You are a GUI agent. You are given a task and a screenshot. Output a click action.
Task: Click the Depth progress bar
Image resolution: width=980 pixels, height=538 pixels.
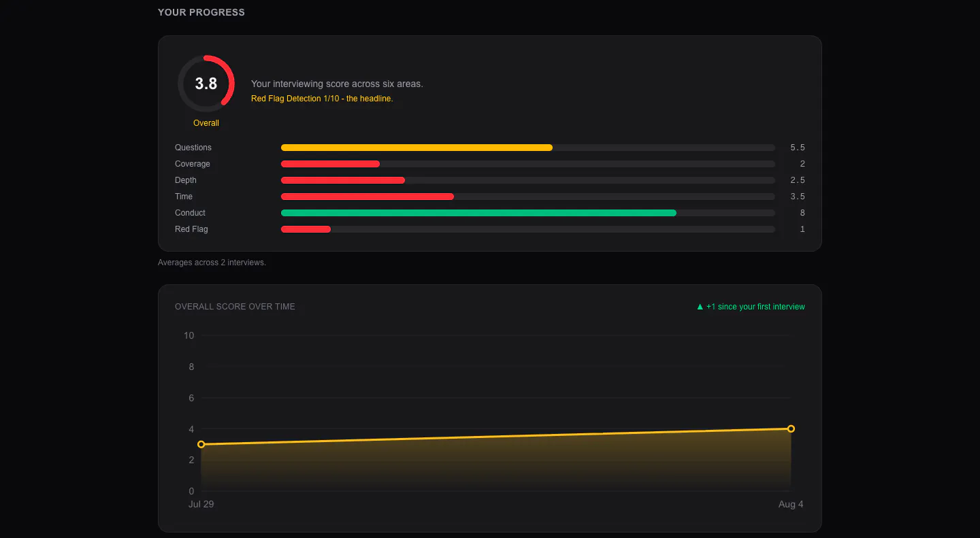(528, 180)
